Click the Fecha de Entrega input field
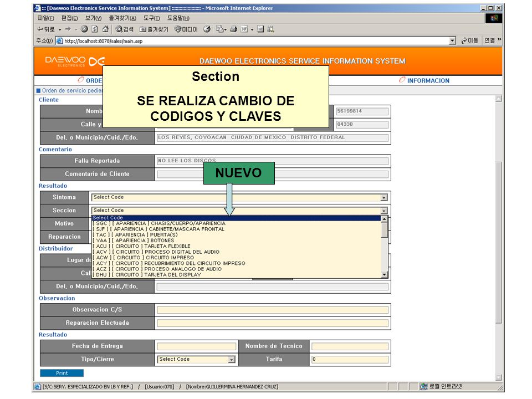 [196, 346]
